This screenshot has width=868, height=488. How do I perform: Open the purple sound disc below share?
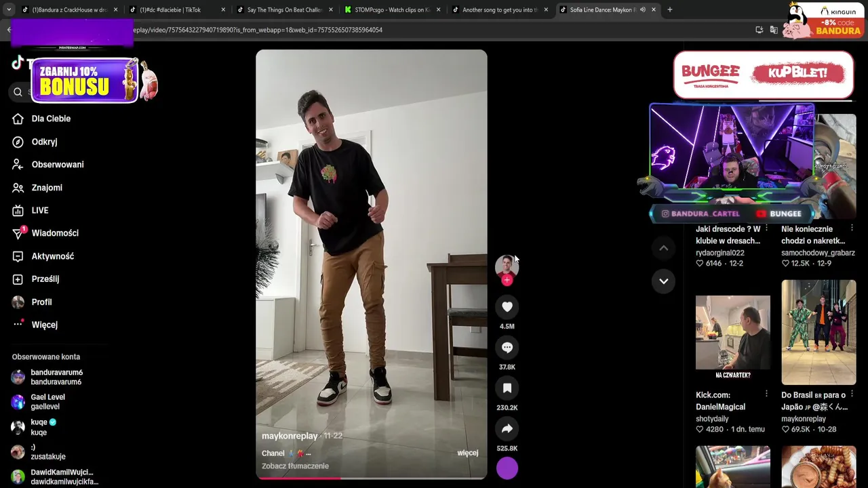point(507,468)
